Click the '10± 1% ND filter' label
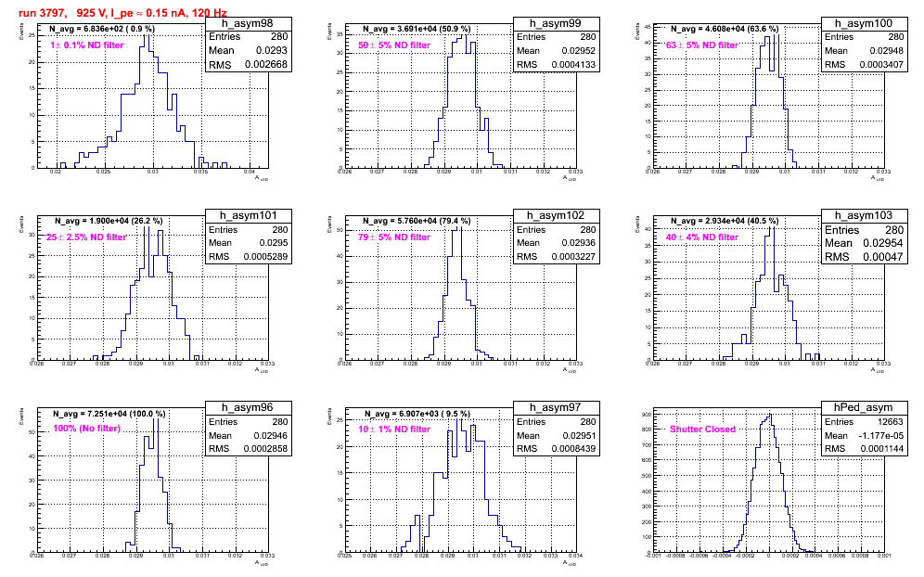The width and height of the screenshot is (924, 577). (x=394, y=430)
